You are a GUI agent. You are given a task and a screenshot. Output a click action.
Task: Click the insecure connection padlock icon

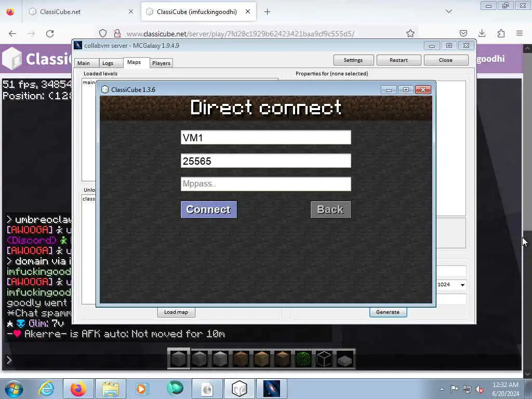[x=117, y=33]
